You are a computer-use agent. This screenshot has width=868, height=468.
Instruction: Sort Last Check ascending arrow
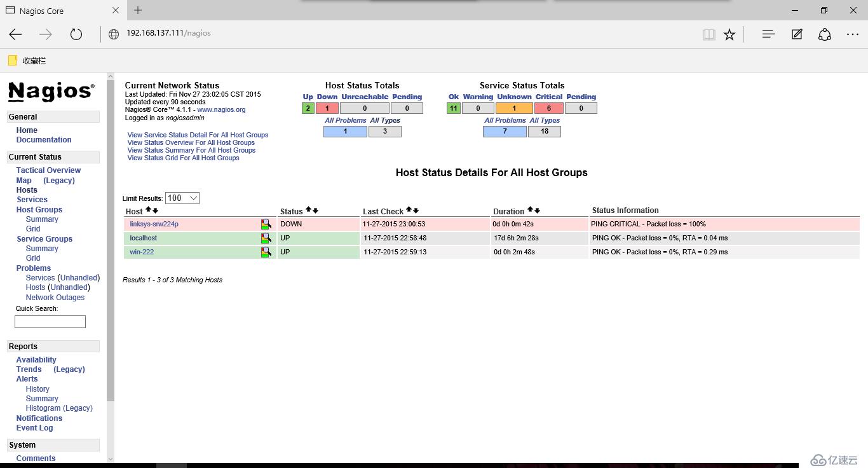[409, 210]
